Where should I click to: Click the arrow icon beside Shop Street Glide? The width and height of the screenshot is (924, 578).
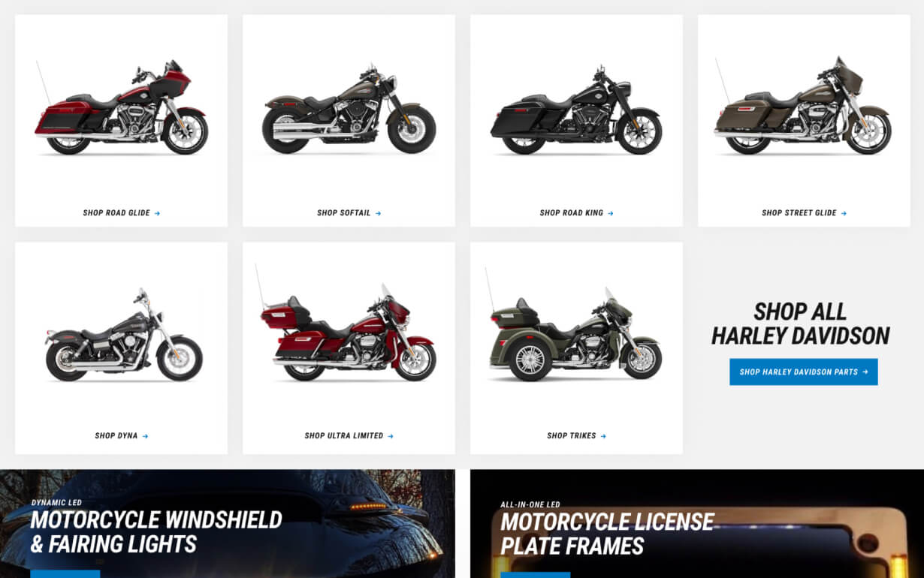pyautogui.click(x=844, y=213)
